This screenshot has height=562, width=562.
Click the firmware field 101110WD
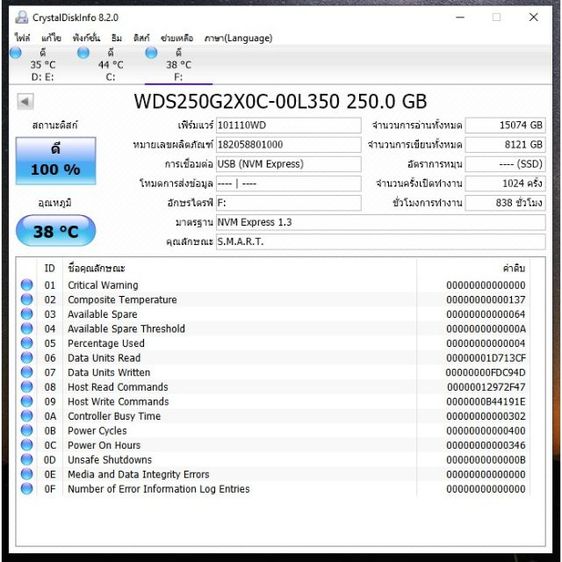[289, 125]
